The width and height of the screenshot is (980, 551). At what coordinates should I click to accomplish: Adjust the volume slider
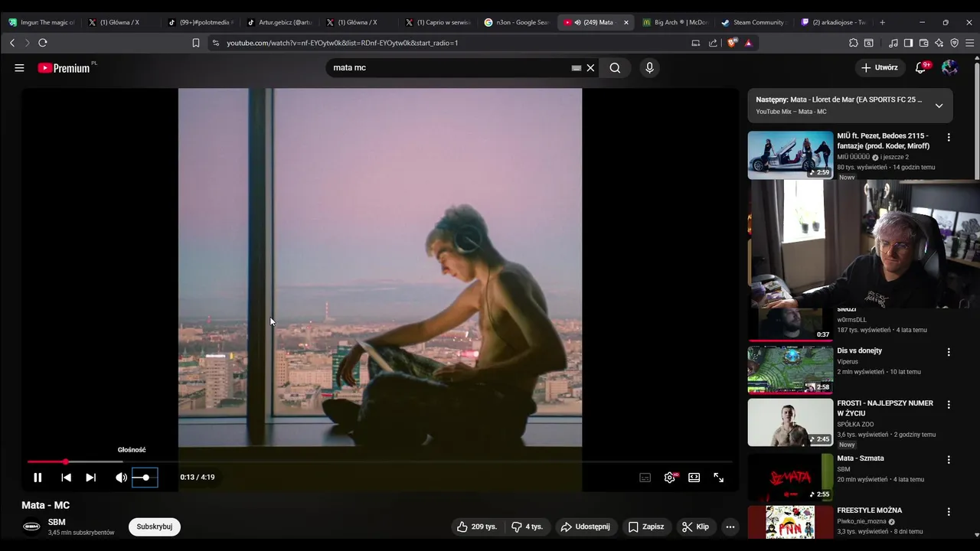point(145,478)
